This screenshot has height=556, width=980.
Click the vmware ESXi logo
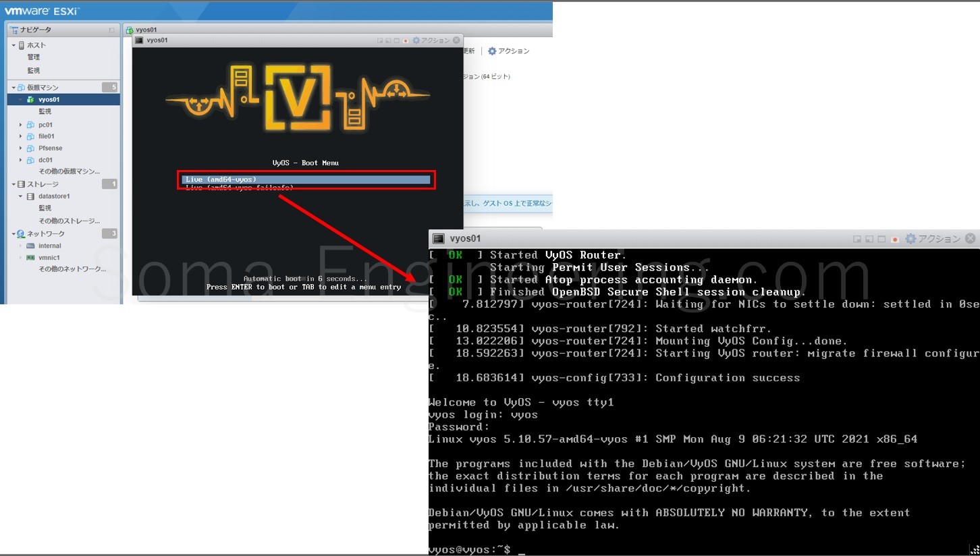tap(43, 11)
